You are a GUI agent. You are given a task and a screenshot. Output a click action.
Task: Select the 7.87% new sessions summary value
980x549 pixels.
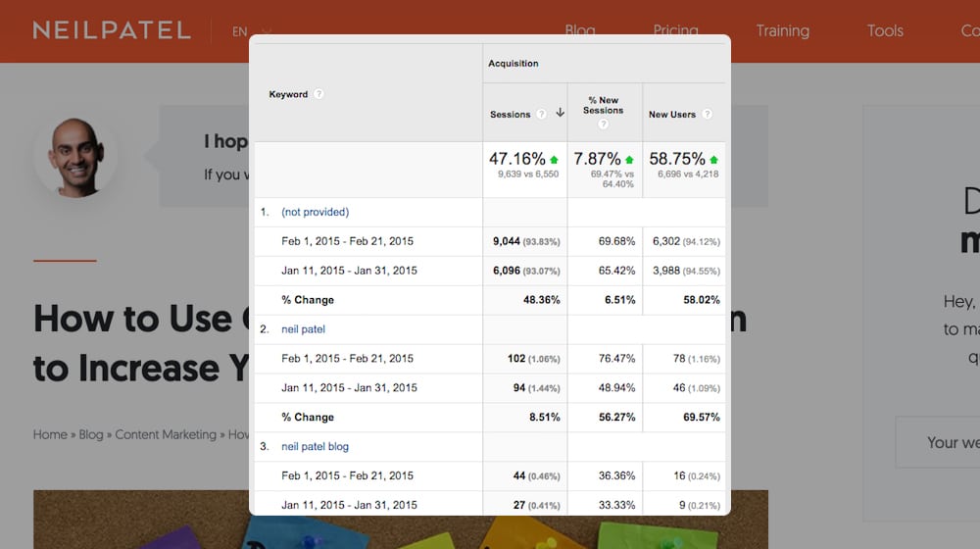[597, 159]
